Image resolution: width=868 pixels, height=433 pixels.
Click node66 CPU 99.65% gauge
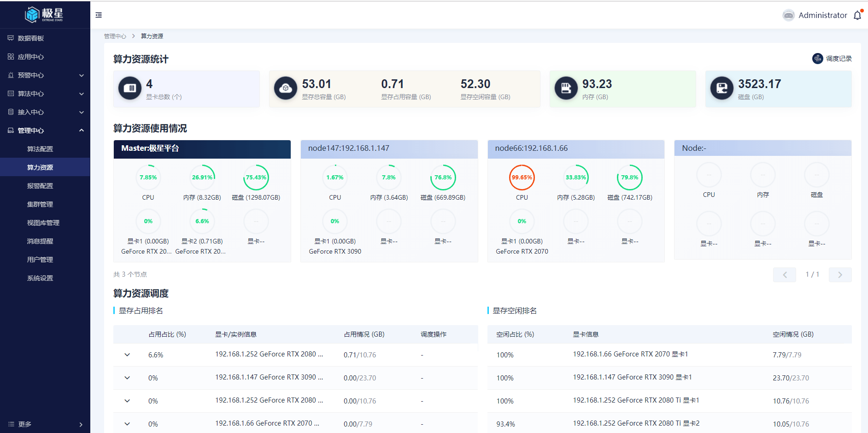(x=522, y=178)
